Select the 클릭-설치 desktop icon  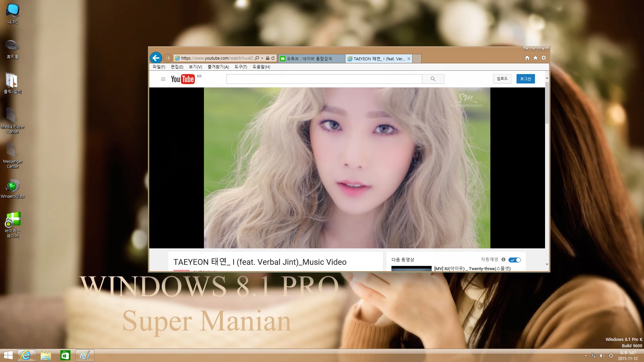point(12,83)
